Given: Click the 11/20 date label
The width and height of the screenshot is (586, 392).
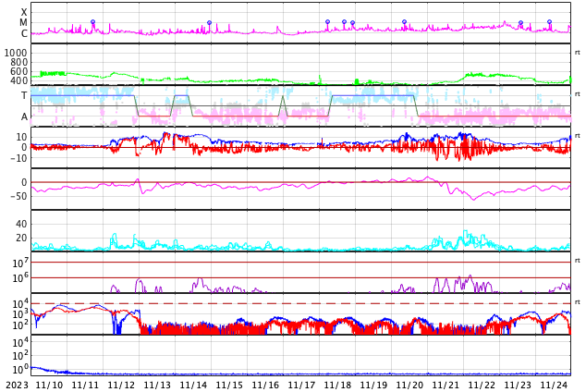Looking at the screenshot, I should [x=409, y=385].
